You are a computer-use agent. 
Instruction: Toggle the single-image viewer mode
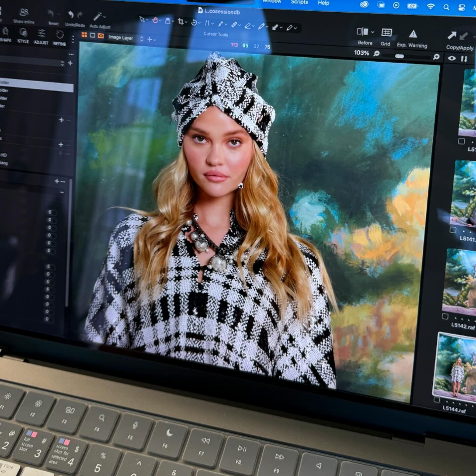click(93, 35)
